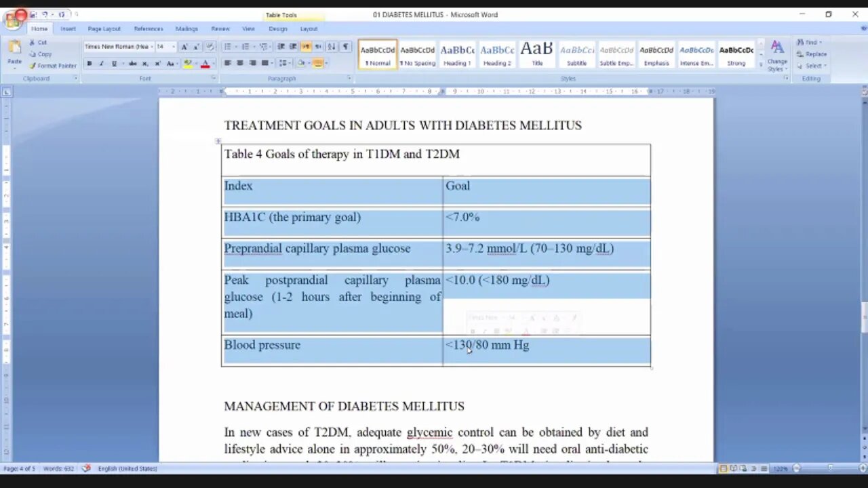Open Table Tools Design tab
Image resolution: width=868 pixels, height=488 pixels.
pyautogui.click(x=278, y=28)
